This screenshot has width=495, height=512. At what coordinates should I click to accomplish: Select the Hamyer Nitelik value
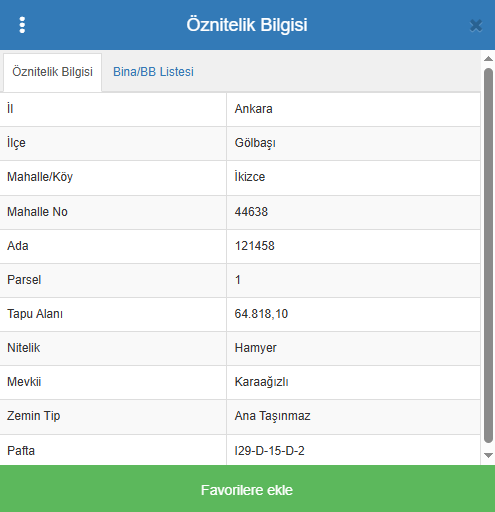(256, 348)
